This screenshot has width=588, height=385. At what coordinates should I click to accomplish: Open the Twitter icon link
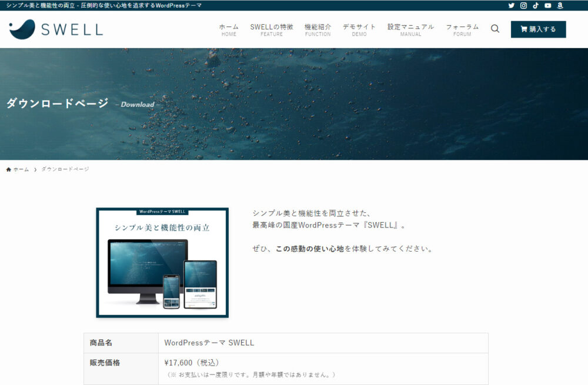(511, 5)
